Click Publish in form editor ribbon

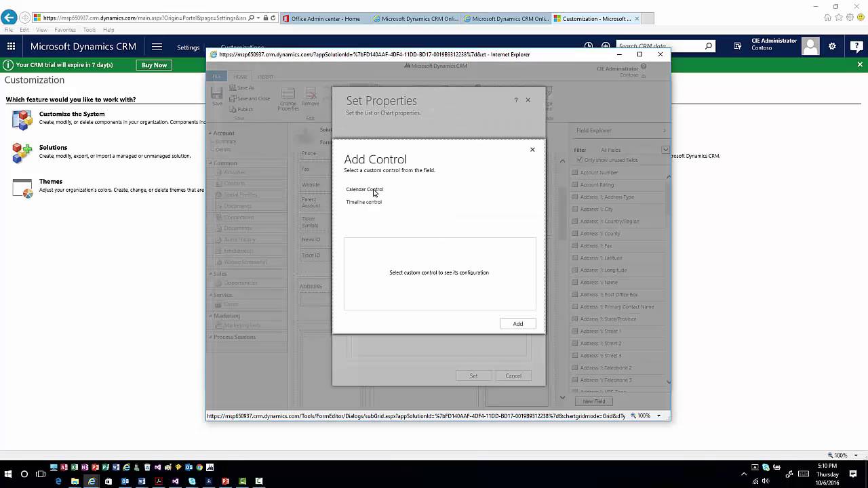tap(241, 109)
